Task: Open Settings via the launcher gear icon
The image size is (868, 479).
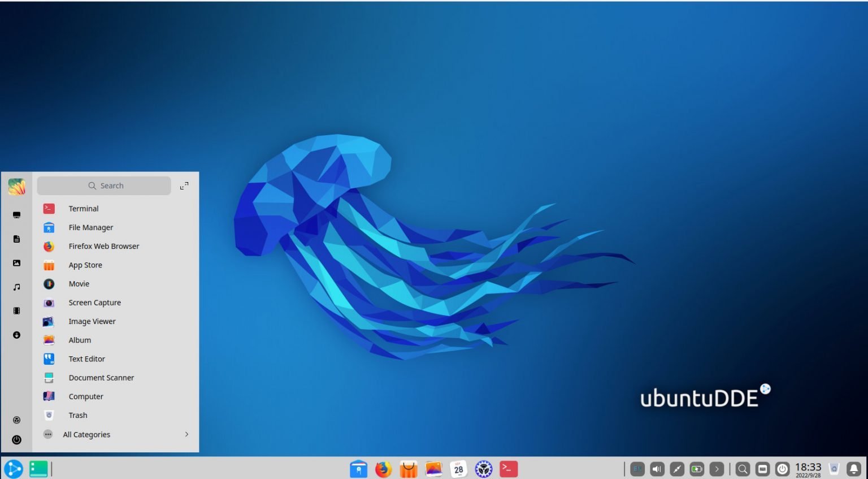Action: tap(16, 420)
